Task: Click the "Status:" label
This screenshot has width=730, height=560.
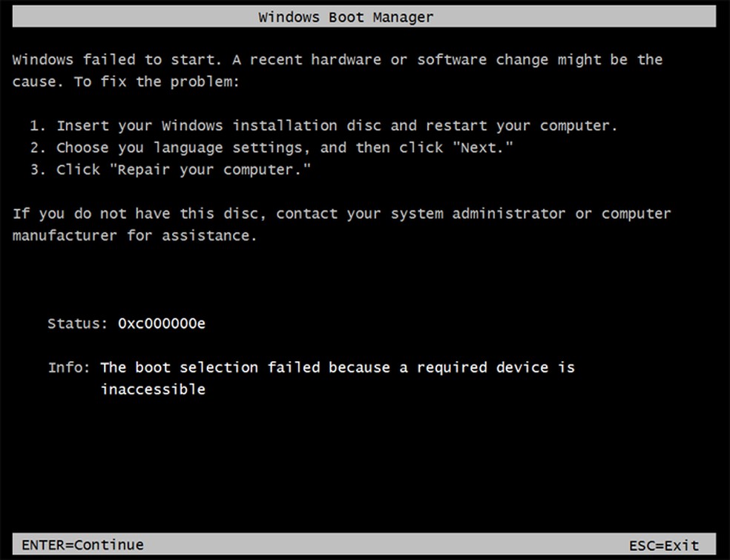Action: coord(77,323)
